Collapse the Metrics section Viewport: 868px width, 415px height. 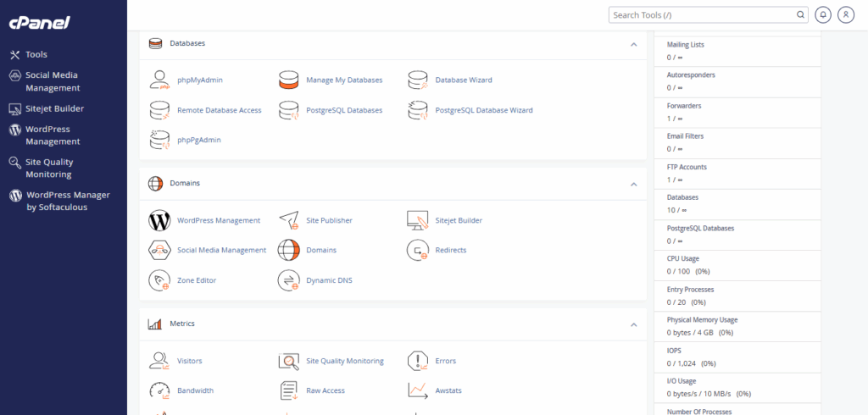point(634,324)
